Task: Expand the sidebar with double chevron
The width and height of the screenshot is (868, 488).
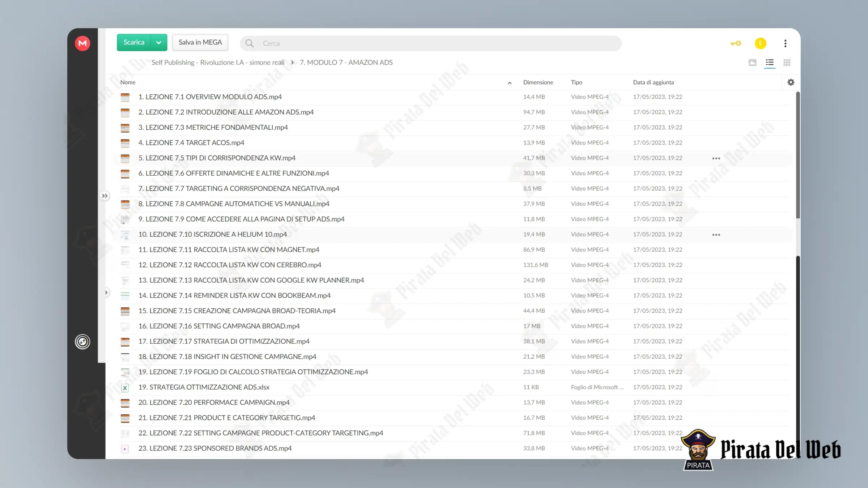Action: pyautogui.click(x=105, y=196)
